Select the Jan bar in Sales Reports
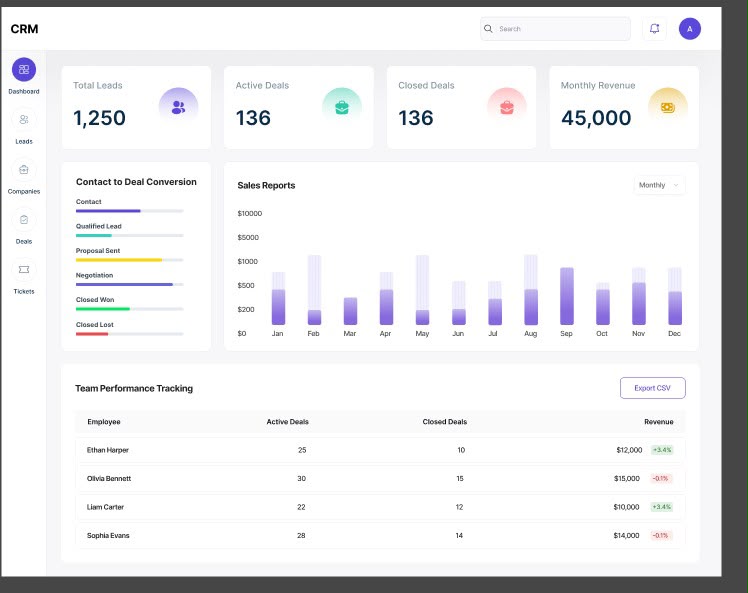Screen dimensions: 748x593 [x=279, y=299]
